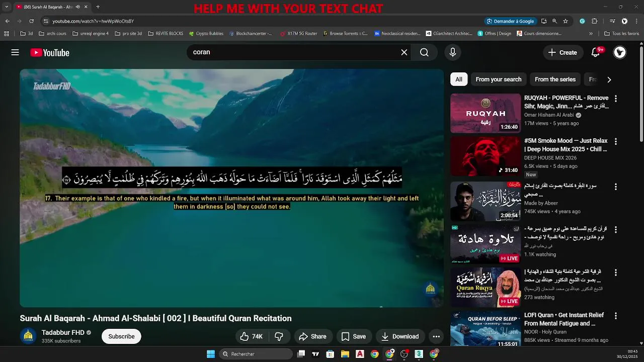Open options for Made by Abeer video
This screenshot has width=644, height=362.
(x=615, y=187)
